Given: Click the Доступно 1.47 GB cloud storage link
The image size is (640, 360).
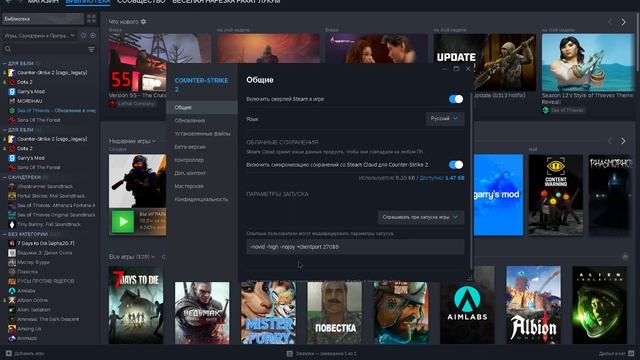Looking at the screenshot, I should click(442, 178).
